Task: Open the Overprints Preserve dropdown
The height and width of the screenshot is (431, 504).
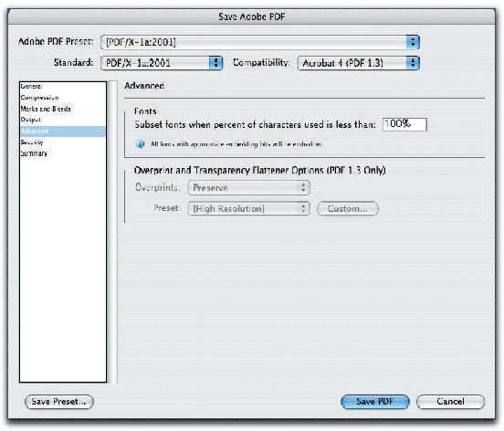Action: 248,187
